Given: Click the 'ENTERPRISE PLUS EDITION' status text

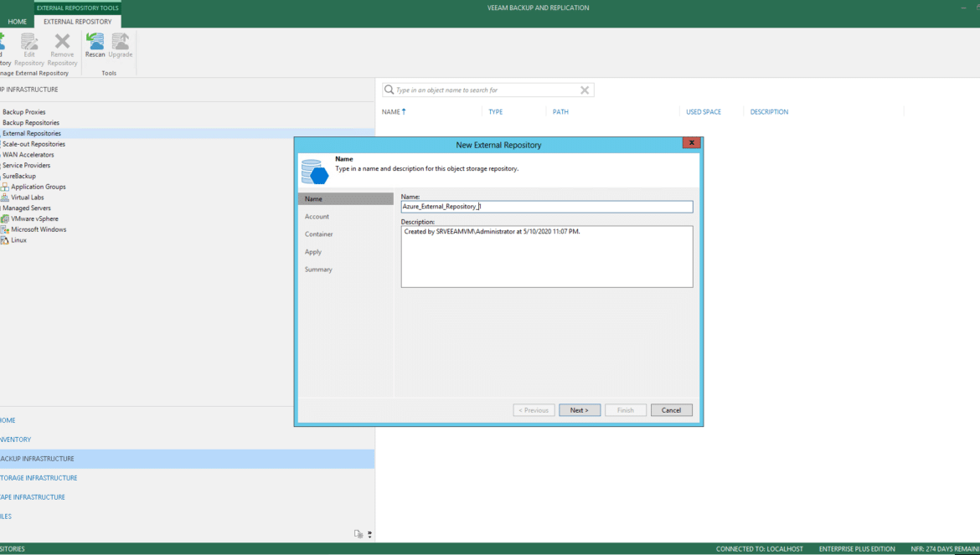Looking at the screenshot, I should (857, 549).
